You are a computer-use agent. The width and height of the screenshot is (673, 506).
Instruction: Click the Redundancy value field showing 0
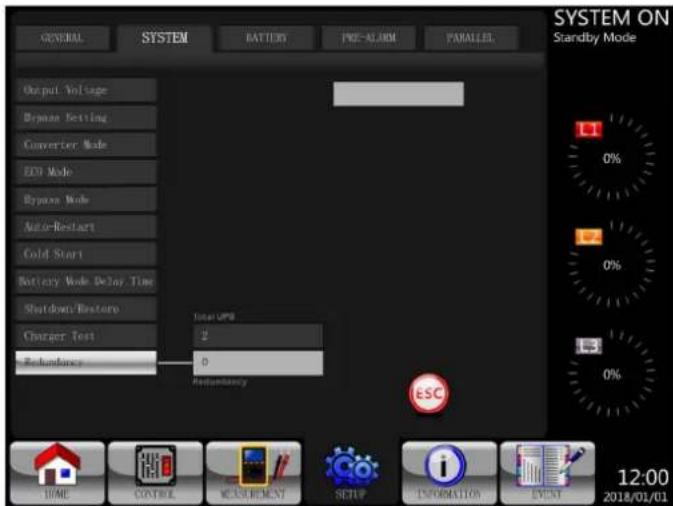pyautogui.click(x=258, y=363)
